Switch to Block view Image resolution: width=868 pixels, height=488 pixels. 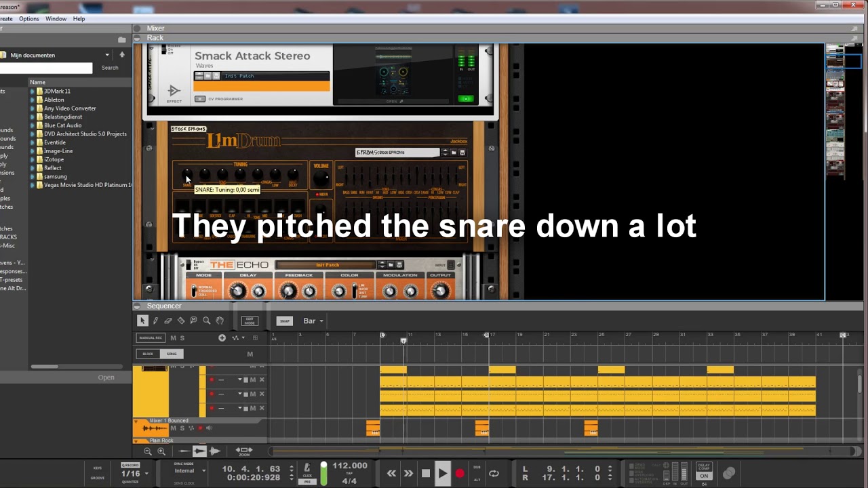point(148,354)
